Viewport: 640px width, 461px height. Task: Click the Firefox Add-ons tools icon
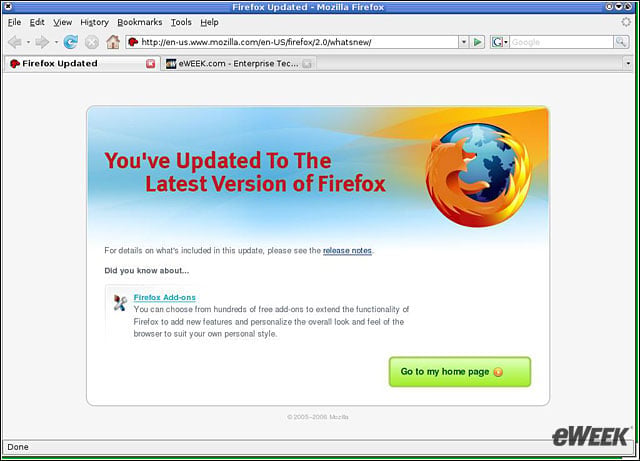click(x=120, y=303)
